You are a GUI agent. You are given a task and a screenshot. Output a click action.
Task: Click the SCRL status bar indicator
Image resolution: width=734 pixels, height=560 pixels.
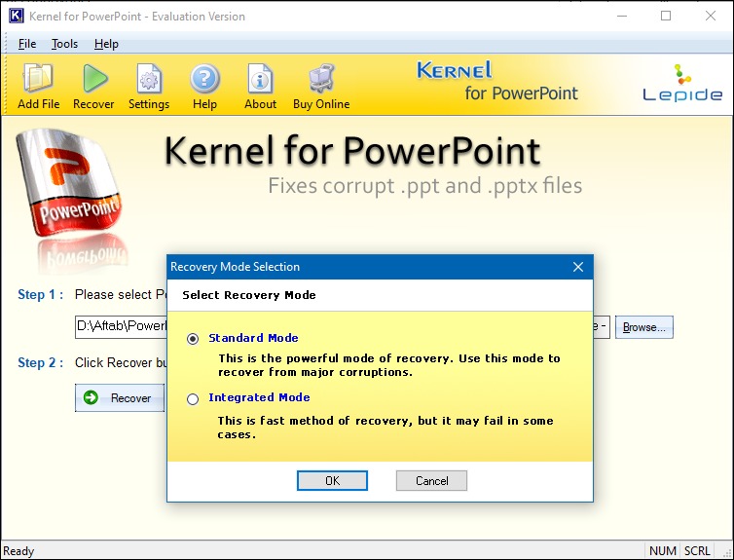click(697, 550)
